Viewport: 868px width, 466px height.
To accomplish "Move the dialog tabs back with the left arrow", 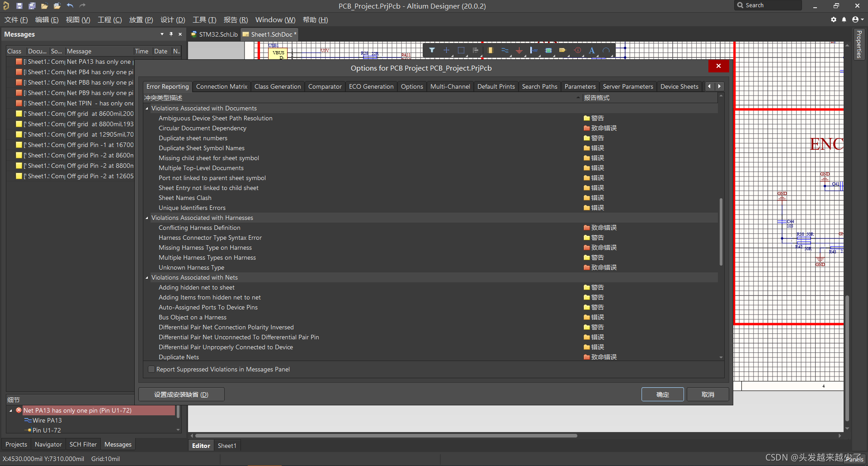I will [709, 86].
